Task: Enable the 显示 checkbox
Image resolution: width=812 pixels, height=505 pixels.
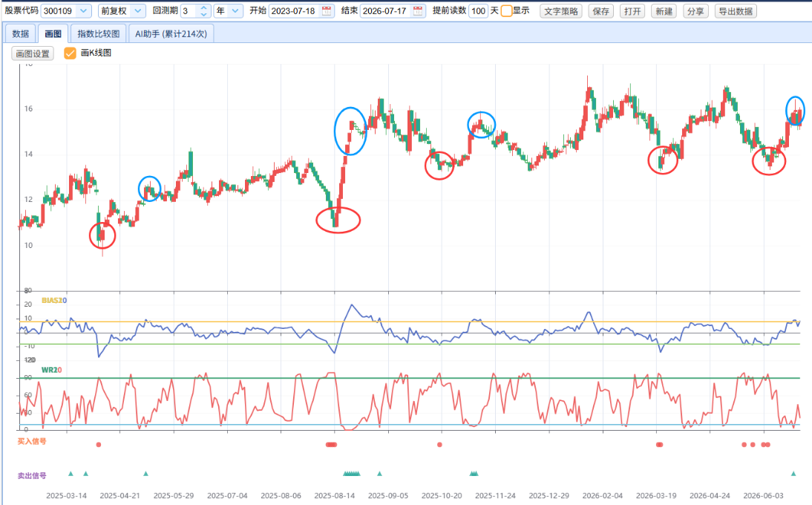Action: (x=506, y=11)
